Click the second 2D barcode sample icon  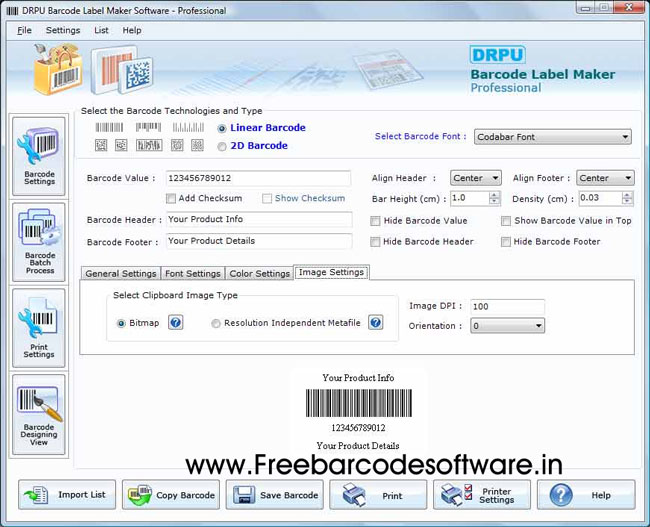pos(121,145)
